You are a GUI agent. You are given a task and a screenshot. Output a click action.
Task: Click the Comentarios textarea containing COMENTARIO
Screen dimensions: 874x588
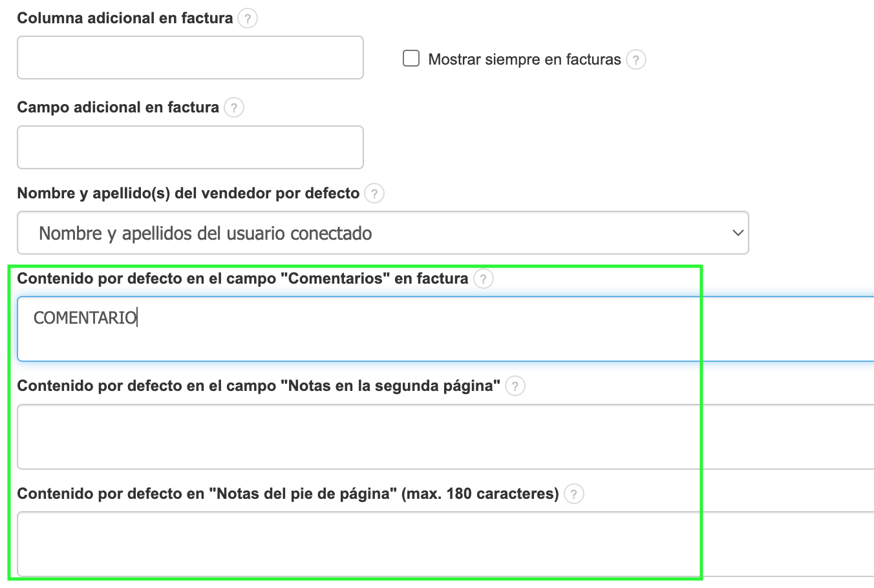point(445,329)
